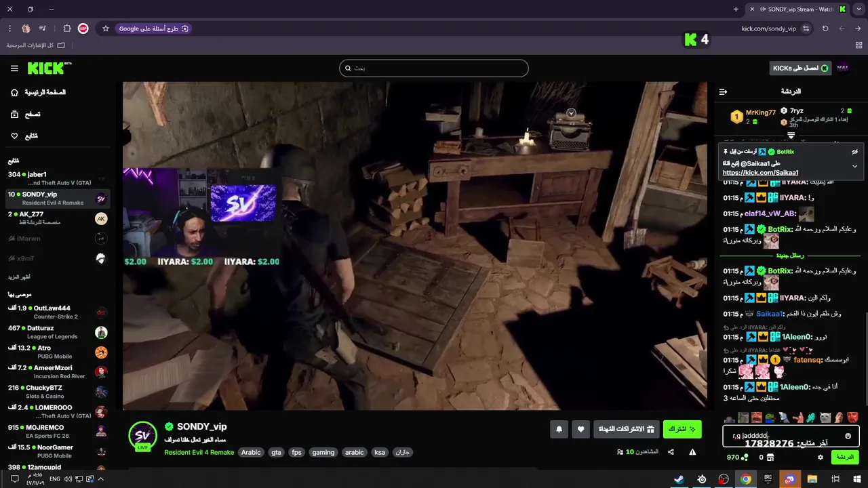Open the Chrome tab search dropdown
Viewport: 868px width, 488px height.
click(859, 9)
